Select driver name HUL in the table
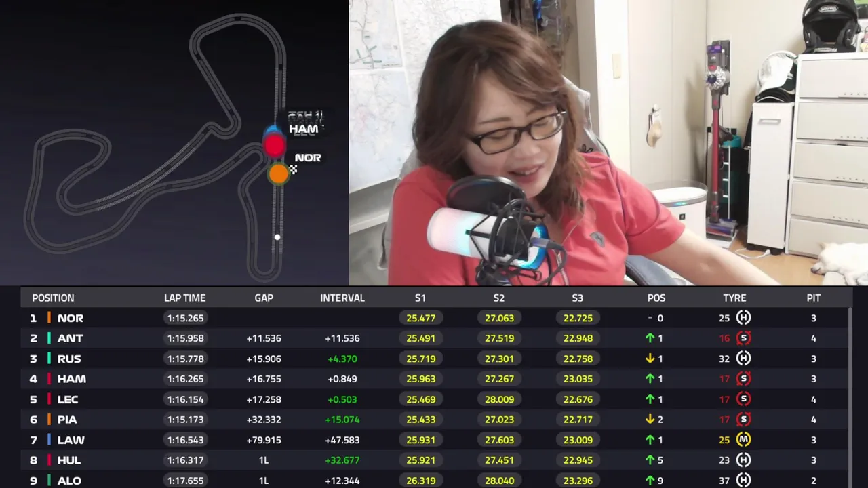 69,460
